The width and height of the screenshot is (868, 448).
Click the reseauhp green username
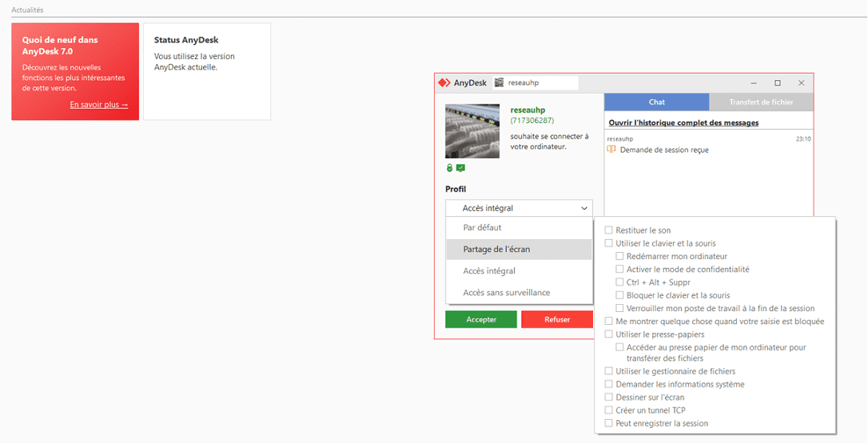point(528,110)
